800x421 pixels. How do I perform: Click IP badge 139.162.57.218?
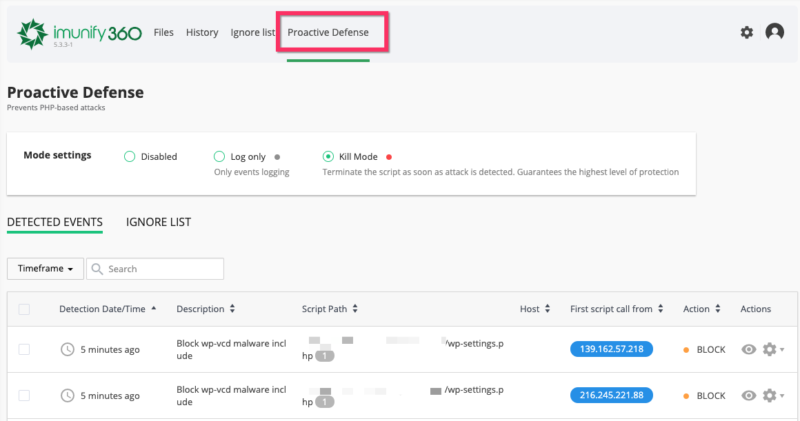click(x=611, y=349)
